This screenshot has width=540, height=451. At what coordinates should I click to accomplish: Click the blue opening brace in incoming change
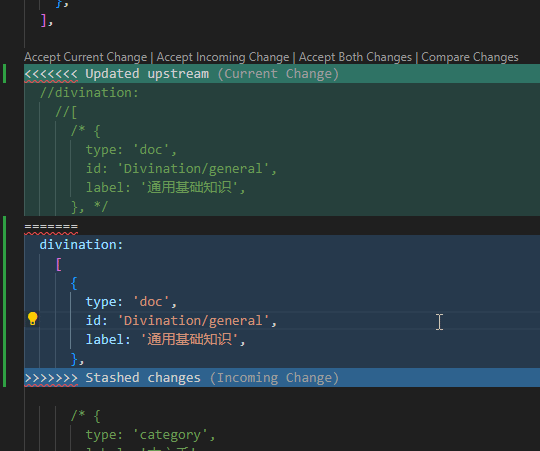click(x=74, y=283)
